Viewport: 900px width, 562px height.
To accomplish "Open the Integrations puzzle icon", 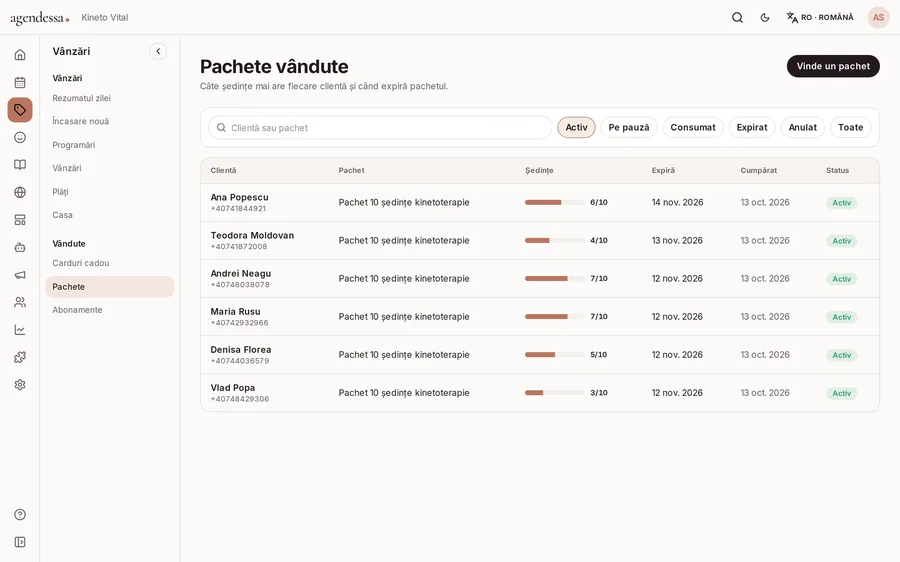I will (x=20, y=358).
